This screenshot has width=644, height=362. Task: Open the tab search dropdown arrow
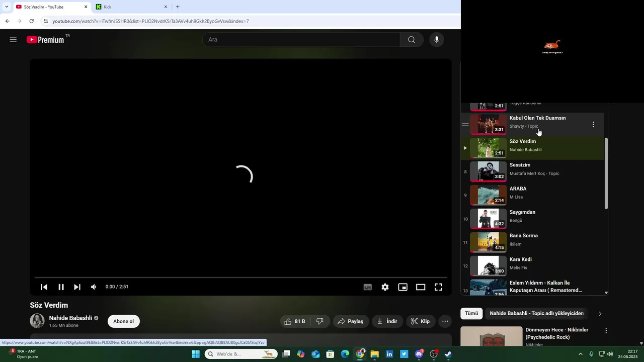(x=7, y=7)
